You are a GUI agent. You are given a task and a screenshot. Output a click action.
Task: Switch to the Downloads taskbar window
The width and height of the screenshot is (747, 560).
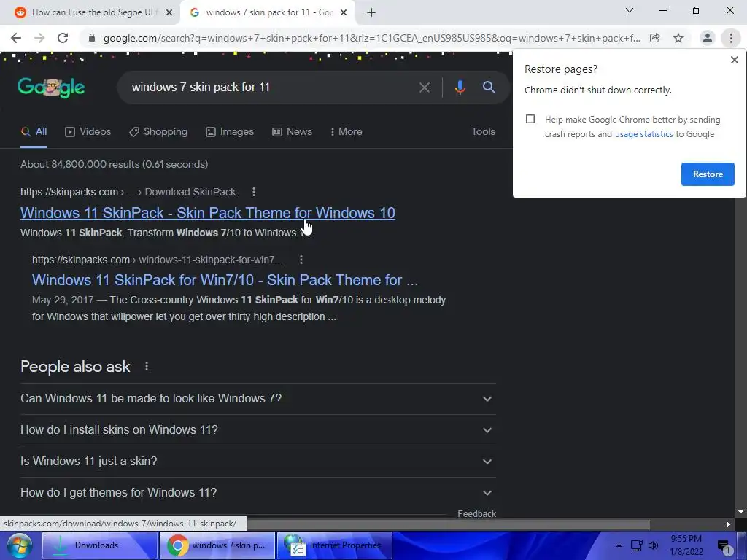99,545
